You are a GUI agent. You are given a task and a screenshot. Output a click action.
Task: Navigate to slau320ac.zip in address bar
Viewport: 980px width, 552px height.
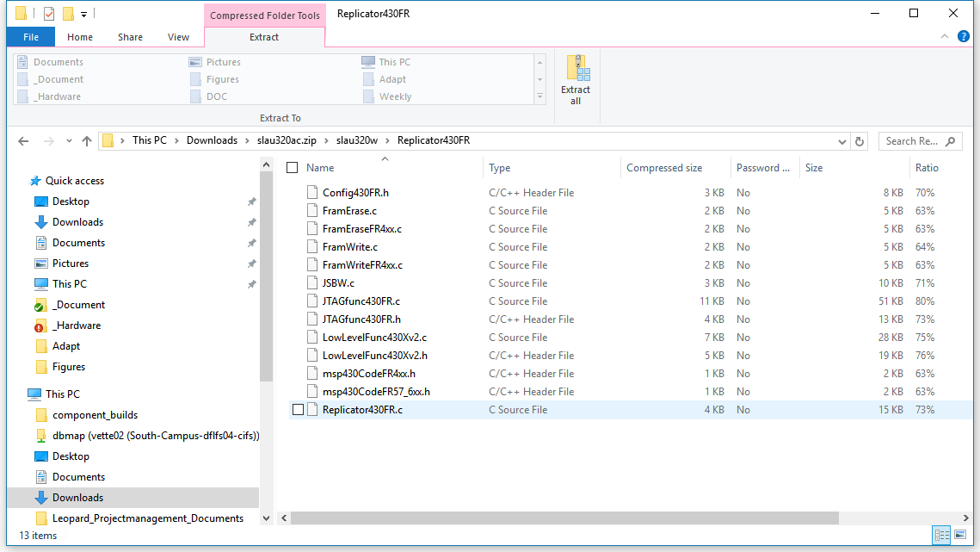click(x=287, y=141)
